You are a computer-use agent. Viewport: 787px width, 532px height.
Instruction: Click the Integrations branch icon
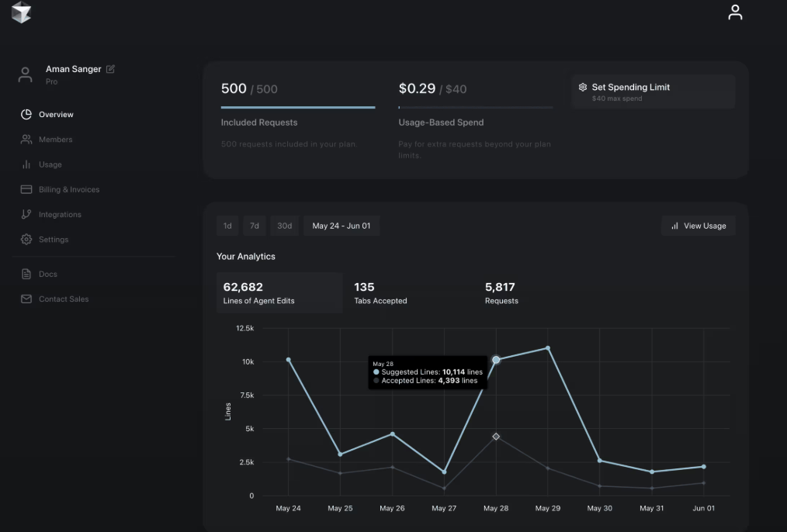coord(26,215)
